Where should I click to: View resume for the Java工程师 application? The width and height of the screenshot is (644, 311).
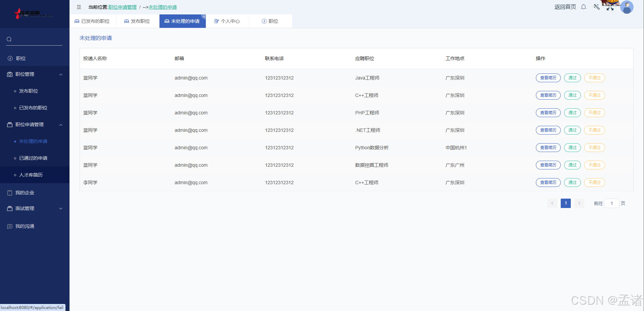click(x=548, y=78)
